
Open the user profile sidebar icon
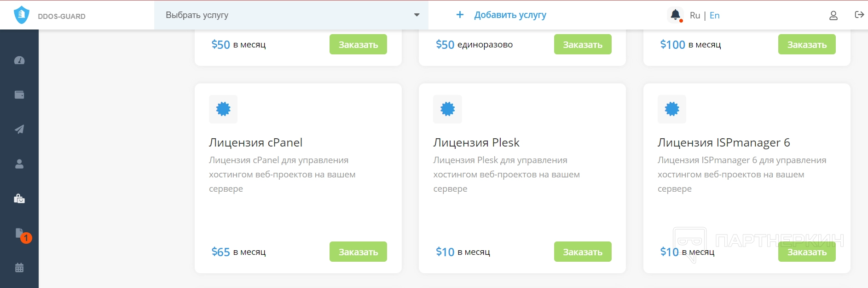coord(19,164)
